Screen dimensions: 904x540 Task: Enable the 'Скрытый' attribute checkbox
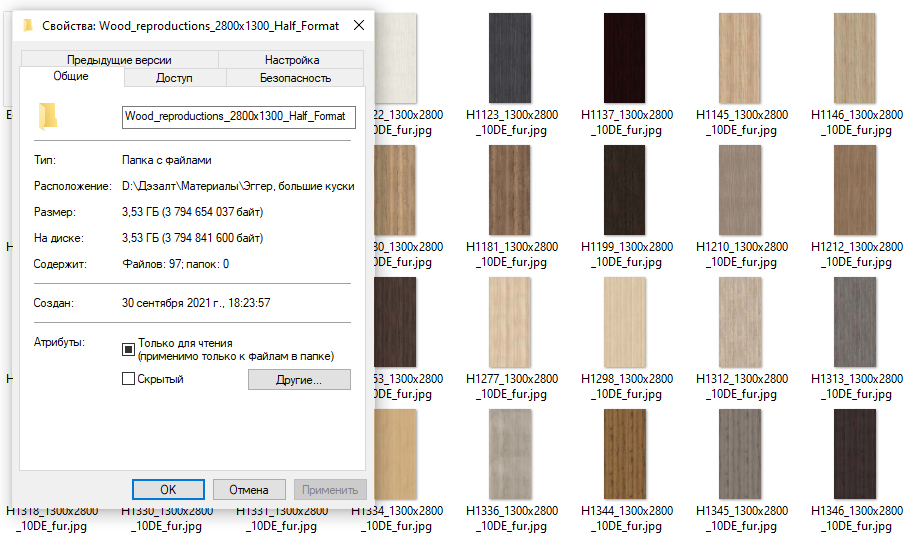tap(128, 379)
